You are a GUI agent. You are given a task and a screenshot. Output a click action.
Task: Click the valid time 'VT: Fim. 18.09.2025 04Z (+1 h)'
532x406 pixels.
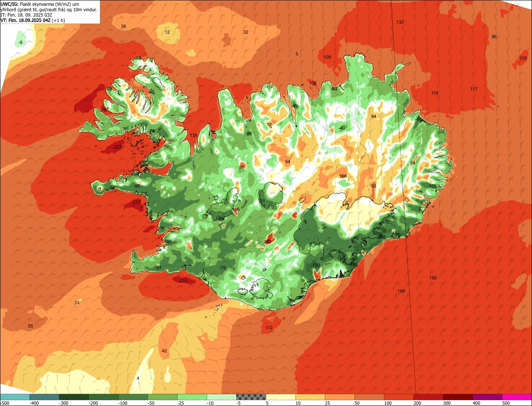pos(33,20)
